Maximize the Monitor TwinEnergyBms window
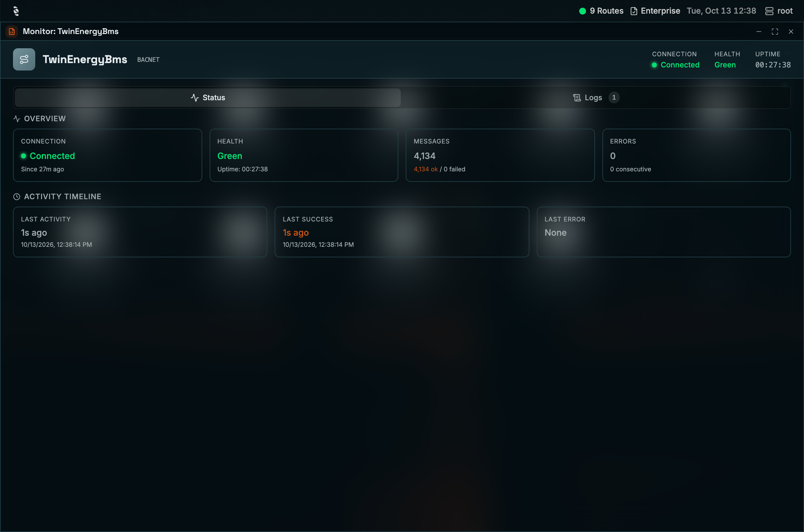804x532 pixels. click(775, 32)
